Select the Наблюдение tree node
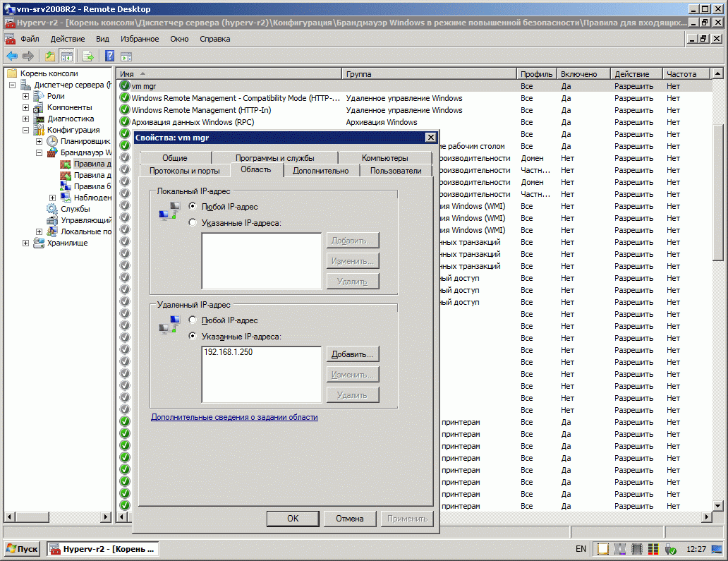This screenshot has height=561, width=728. [x=92, y=198]
